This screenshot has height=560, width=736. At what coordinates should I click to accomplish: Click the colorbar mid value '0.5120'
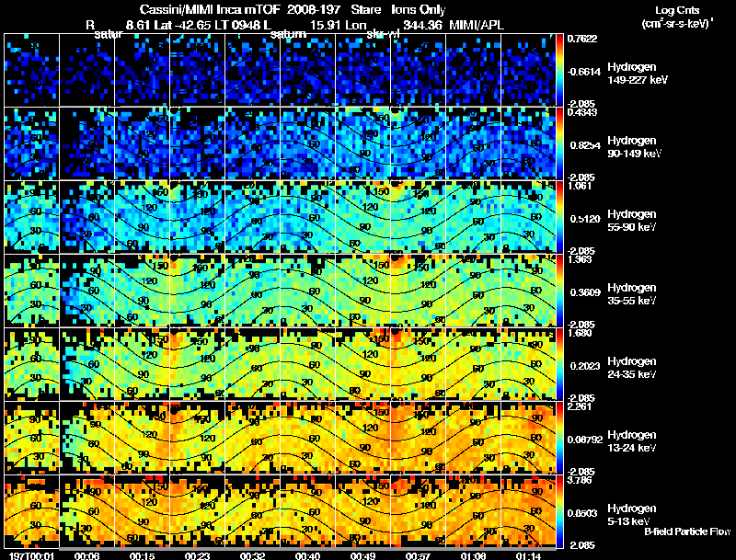pos(585,219)
